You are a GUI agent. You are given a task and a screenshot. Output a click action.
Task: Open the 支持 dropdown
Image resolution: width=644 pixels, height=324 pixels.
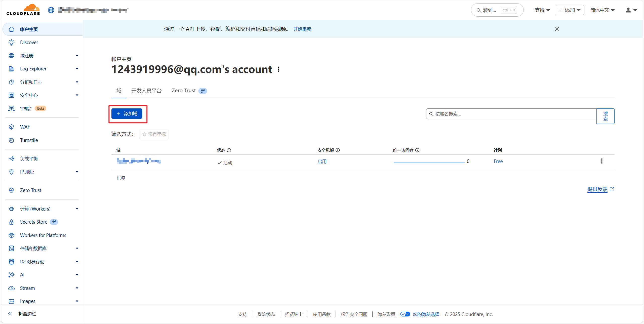coord(542,10)
